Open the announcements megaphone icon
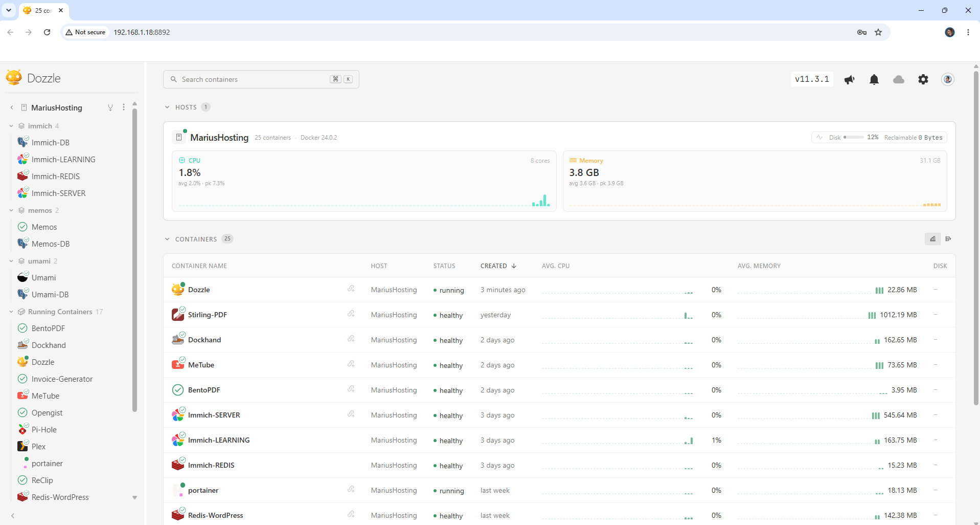Viewport: 980px width, 525px height. pos(850,79)
